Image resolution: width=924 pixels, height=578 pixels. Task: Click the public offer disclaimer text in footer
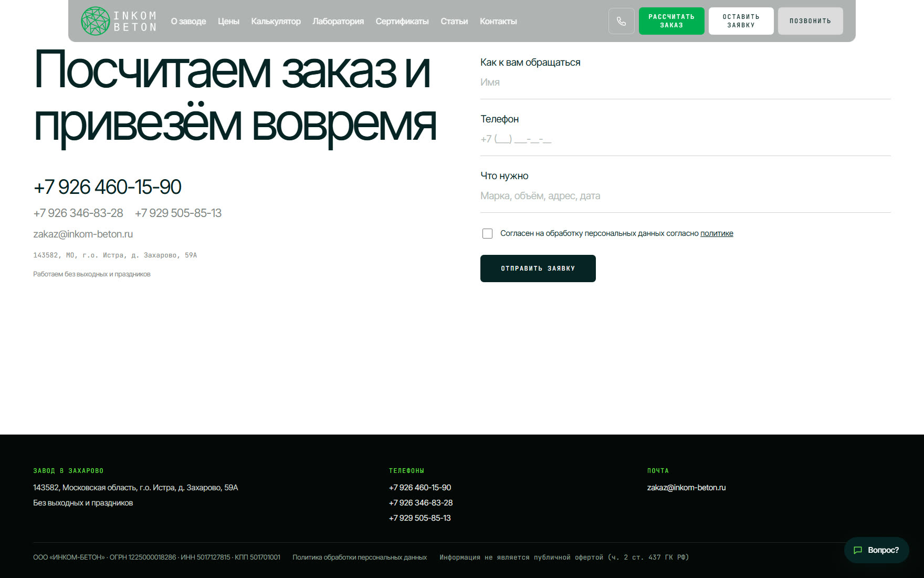(564, 558)
